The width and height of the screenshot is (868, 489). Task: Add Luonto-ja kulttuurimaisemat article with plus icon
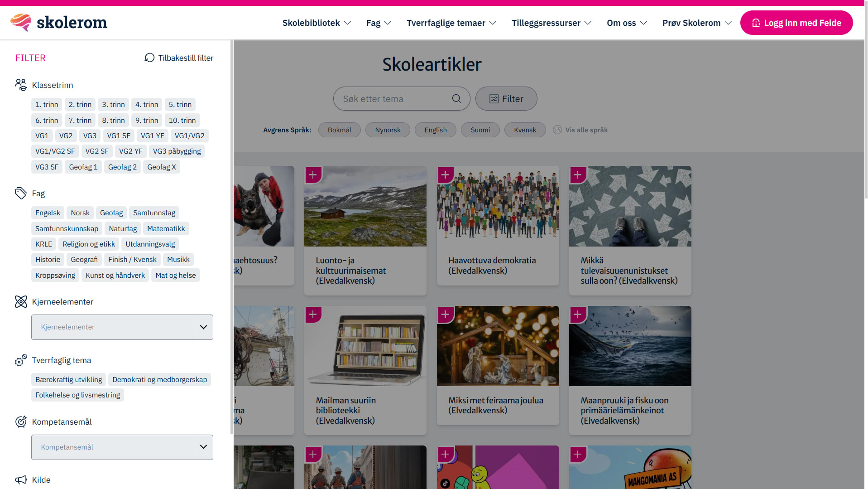[313, 174]
